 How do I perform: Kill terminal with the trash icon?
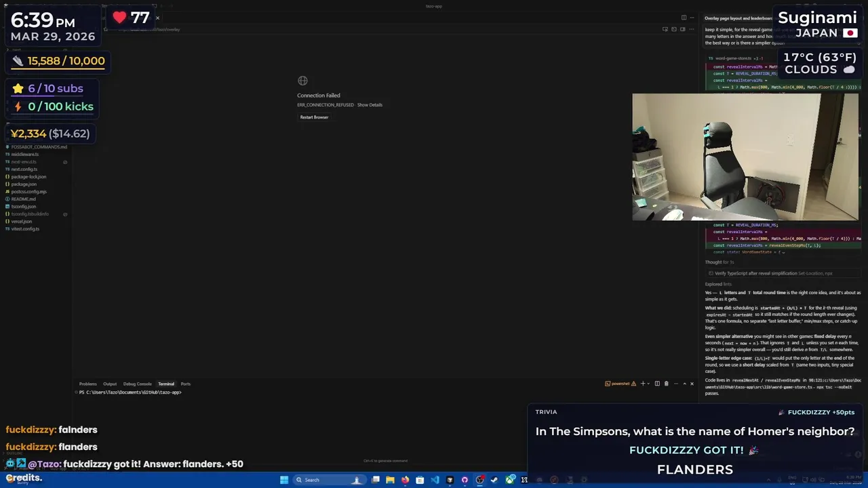(666, 384)
